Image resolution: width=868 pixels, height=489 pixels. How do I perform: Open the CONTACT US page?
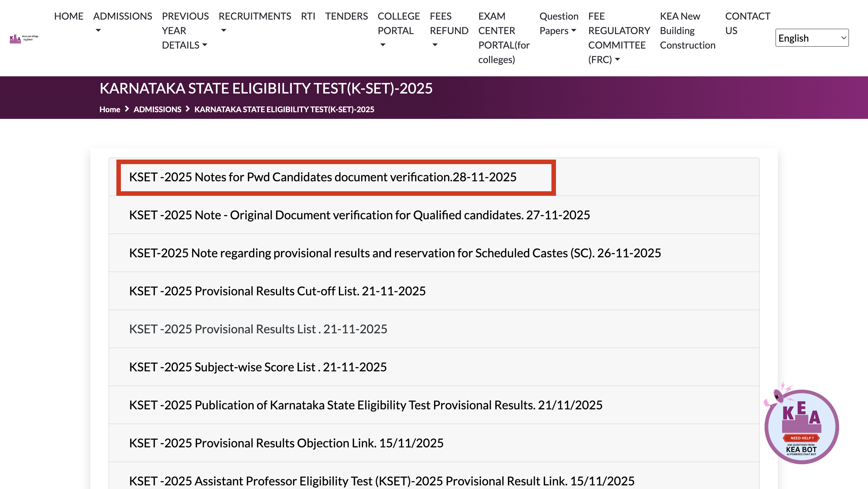[747, 23]
